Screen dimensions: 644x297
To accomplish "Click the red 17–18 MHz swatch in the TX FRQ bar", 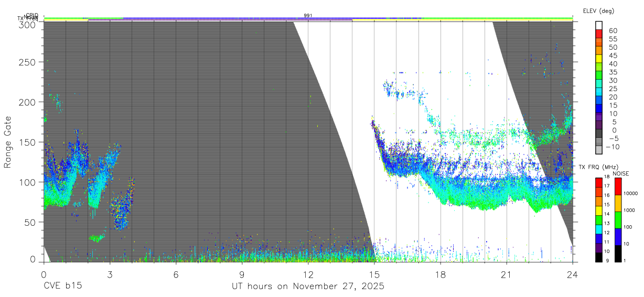I will coord(599,181).
